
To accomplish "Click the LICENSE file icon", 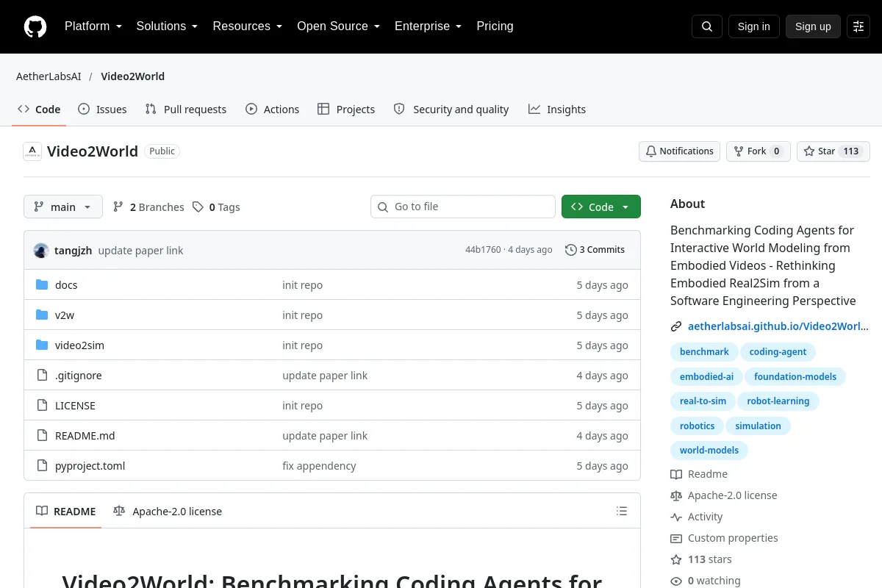I will pyautogui.click(x=42, y=405).
